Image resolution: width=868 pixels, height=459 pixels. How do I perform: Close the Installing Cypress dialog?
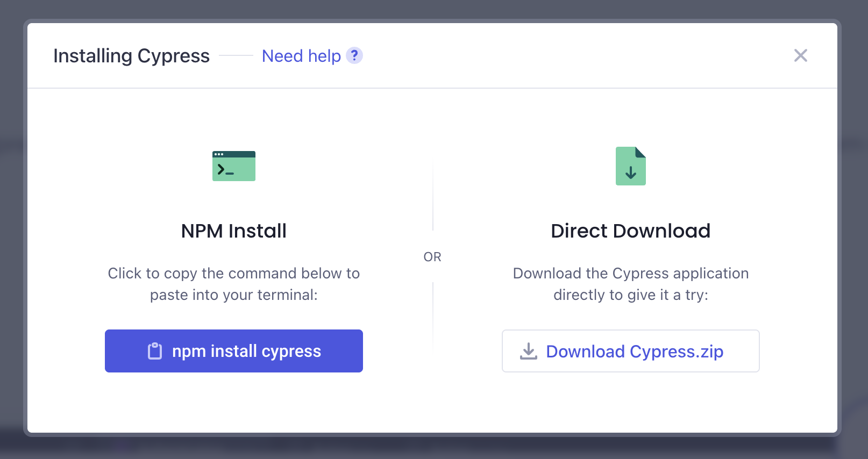[x=801, y=55]
